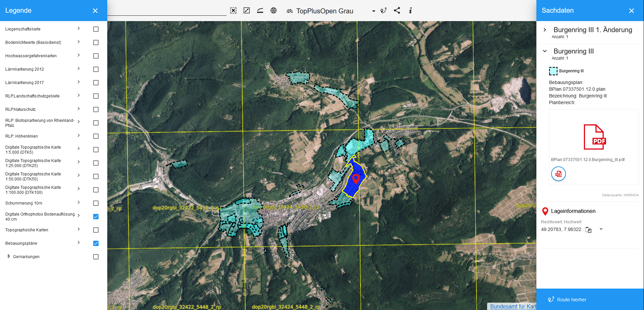644x310 pixels.
Task: Click the round PDF download button
Action: coord(559,174)
